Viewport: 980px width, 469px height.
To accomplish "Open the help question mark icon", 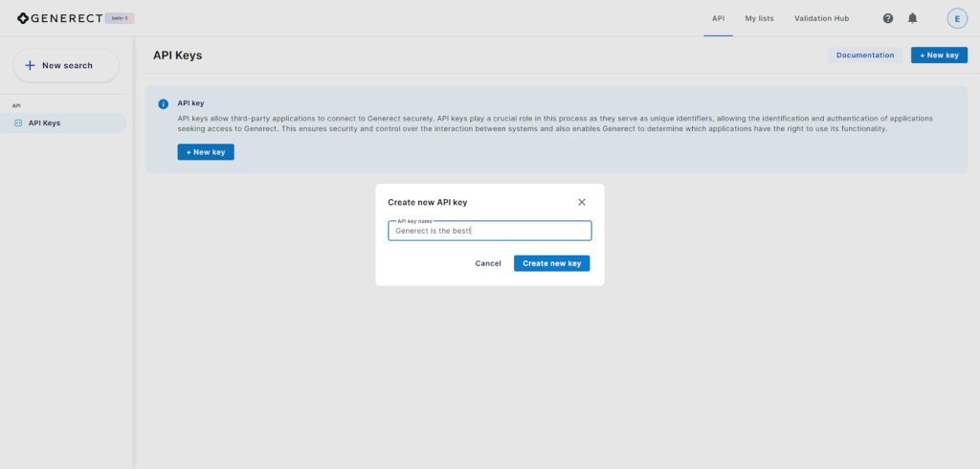I will coord(888,18).
